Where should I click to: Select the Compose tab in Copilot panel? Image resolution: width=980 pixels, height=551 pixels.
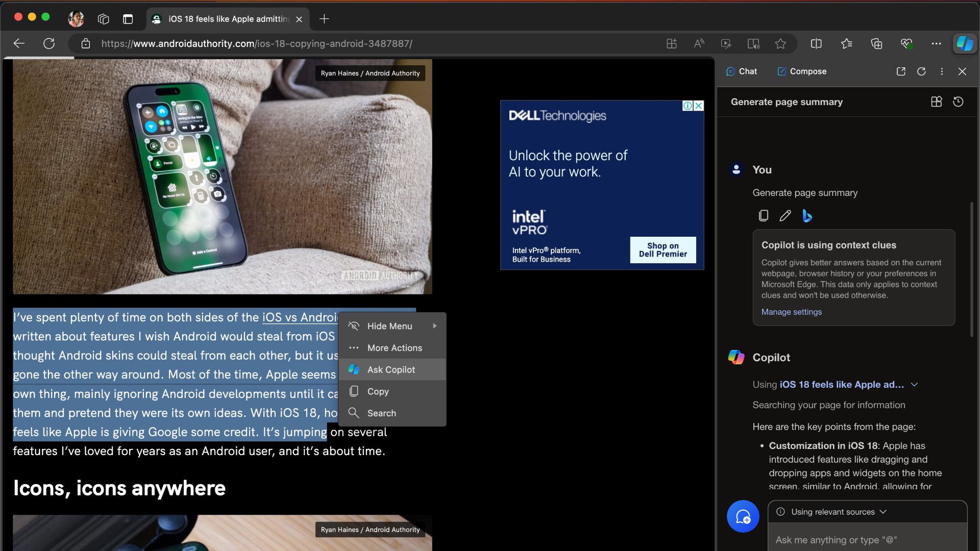(807, 71)
